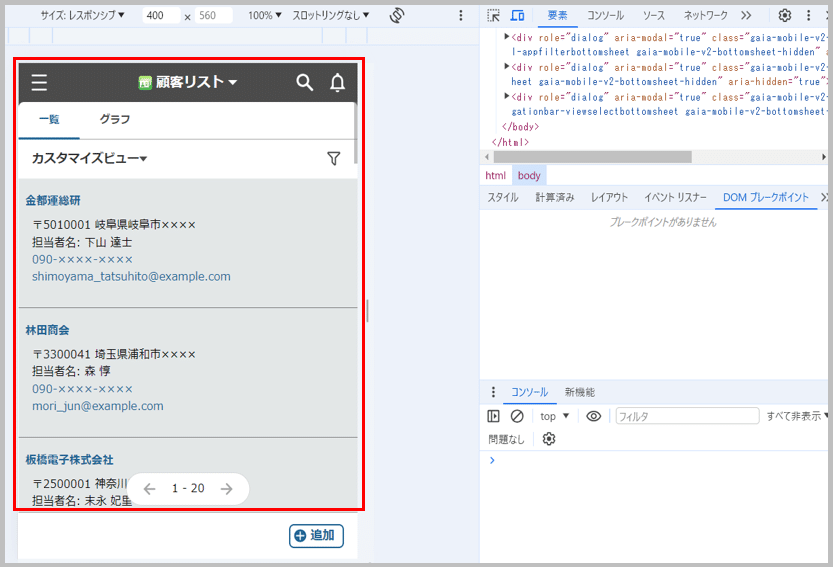
Task: Select the 新機能 drawer tab
Action: coord(580,392)
